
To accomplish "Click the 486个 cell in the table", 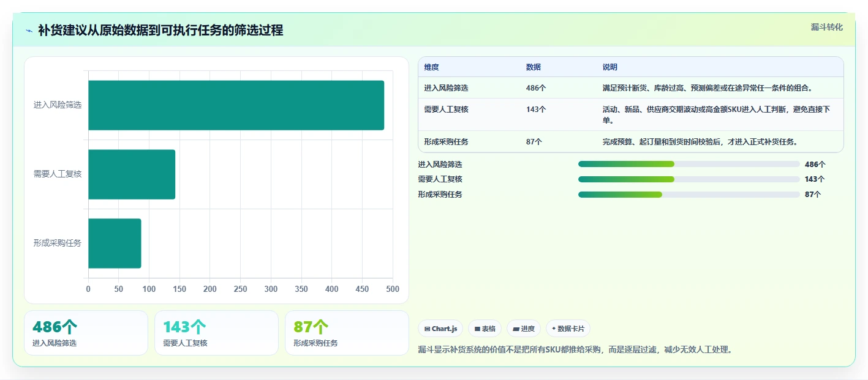I will 535,88.
